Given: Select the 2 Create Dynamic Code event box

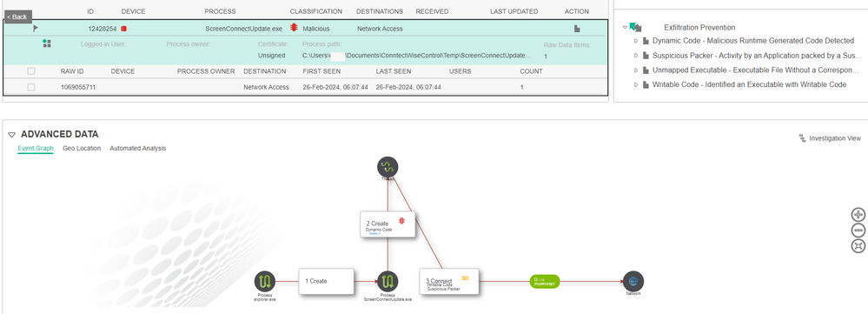Looking at the screenshot, I should [x=388, y=224].
